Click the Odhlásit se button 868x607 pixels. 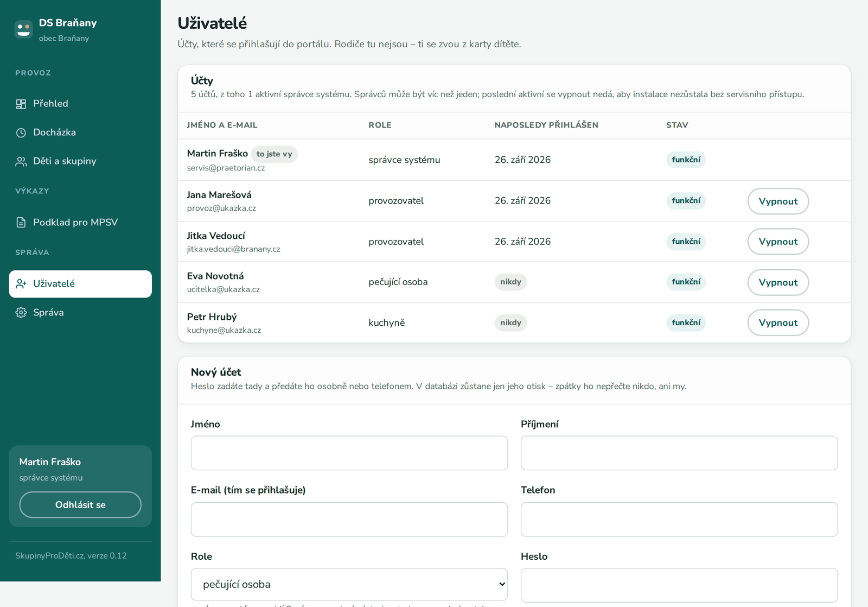point(80,505)
